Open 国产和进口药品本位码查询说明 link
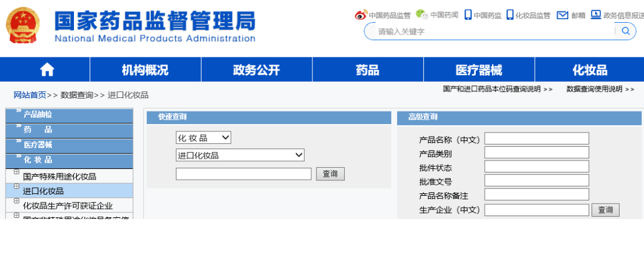644x268 pixels. [x=497, y=89]
